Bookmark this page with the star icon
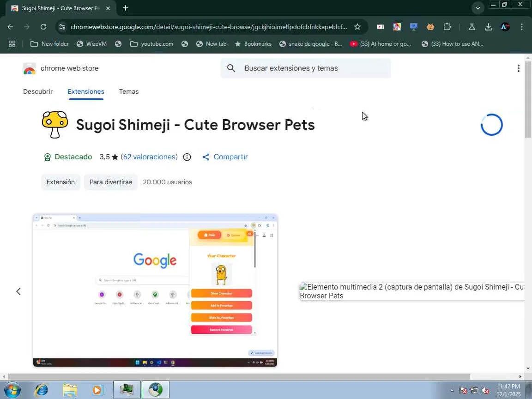Image resolution: width=532 pixels, height=399 pixels. pos(357,27)
